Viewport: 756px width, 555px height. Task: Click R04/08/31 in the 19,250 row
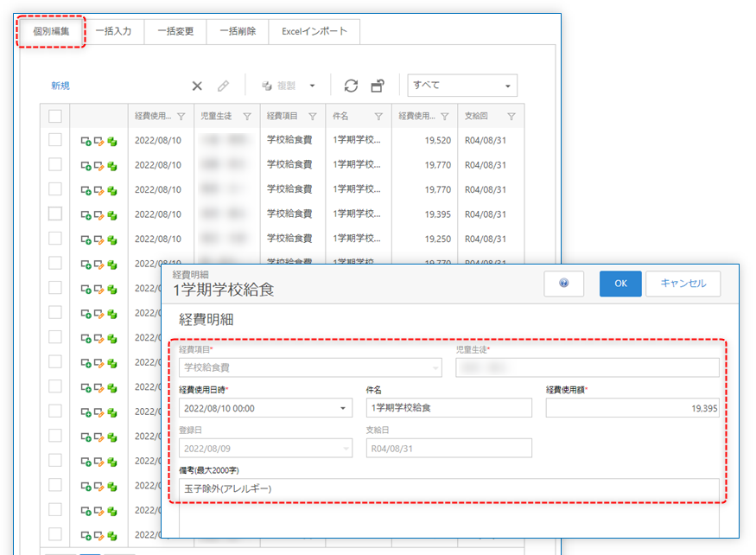coord(486,239)
